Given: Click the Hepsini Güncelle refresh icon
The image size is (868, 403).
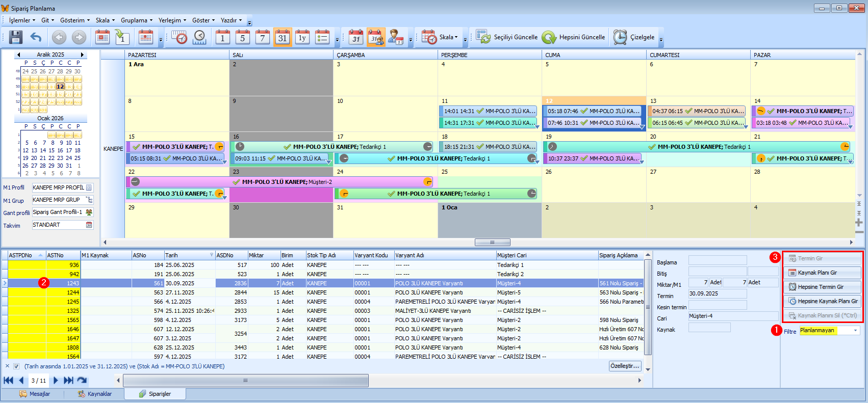Looking at the screenshot, I should click(549, 37).
